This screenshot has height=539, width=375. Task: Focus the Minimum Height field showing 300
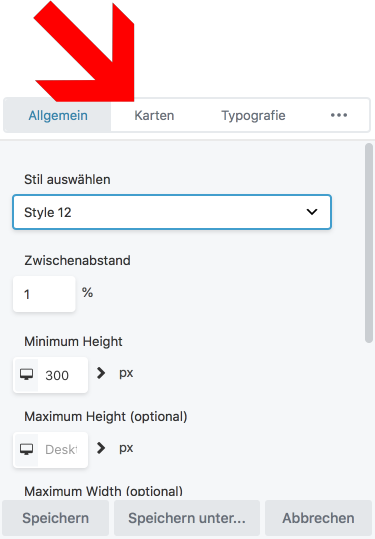coord(63,375)
